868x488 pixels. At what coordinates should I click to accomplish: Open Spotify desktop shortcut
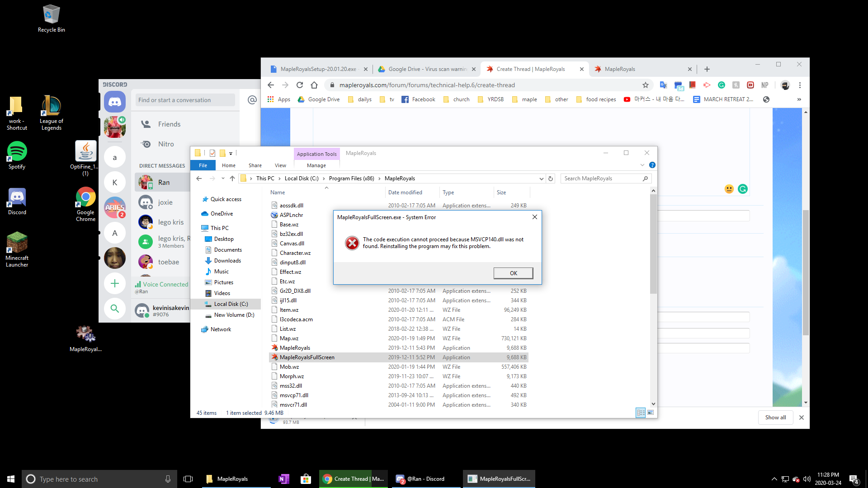pyautogui.click(x=17, y=155)
